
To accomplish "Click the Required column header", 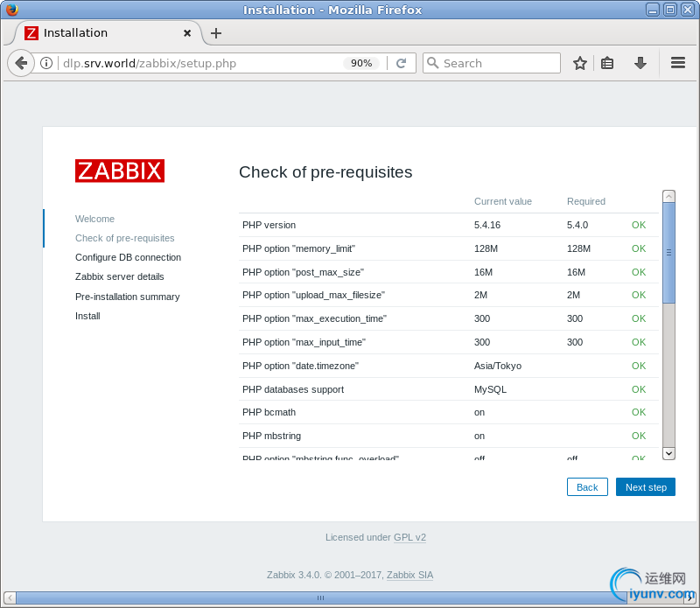I will [x=586, y=201].
